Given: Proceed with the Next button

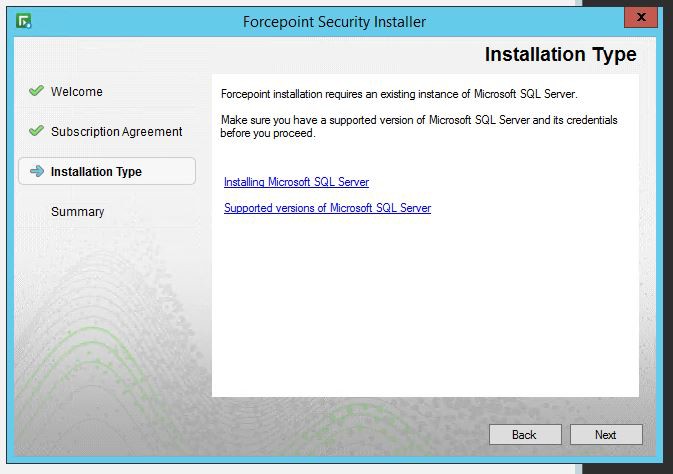Looking at the screenshot, I should tap(606, 435).
